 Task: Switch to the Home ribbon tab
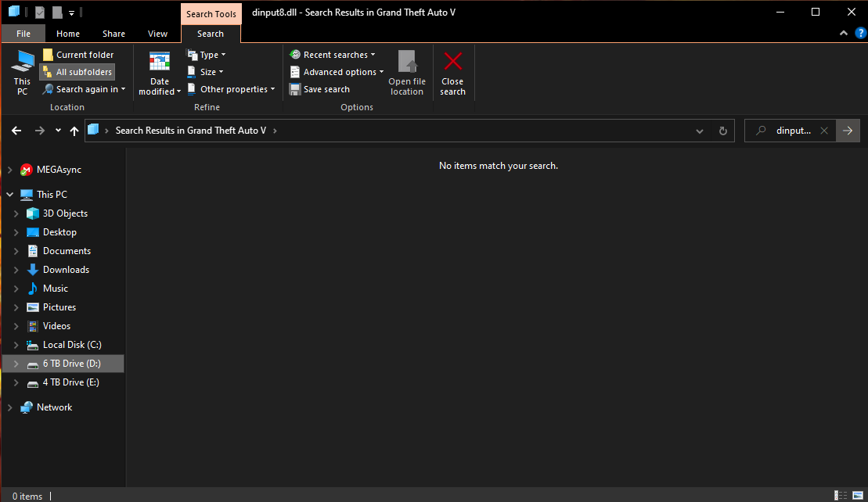[x=68, y=34]
